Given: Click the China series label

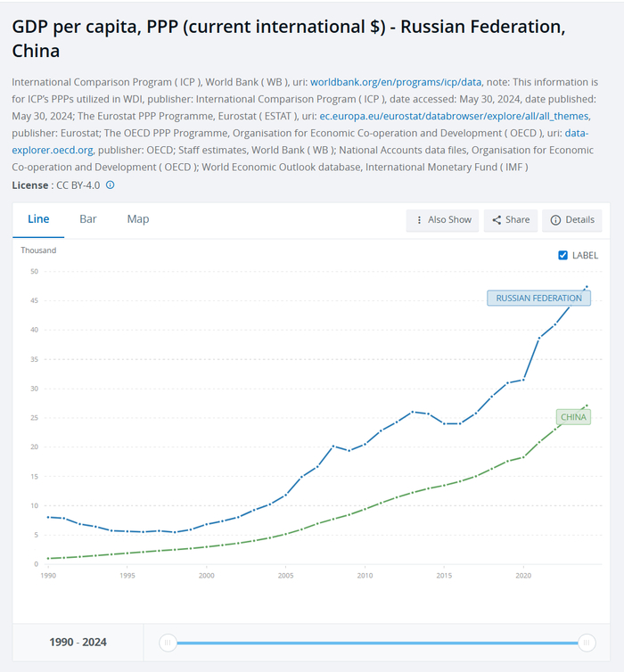Looking at the screenshot, I should (573, 417).
